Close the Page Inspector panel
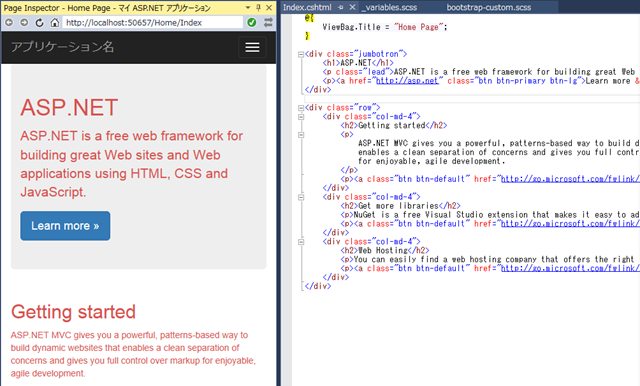 click(x=269, y=8)
